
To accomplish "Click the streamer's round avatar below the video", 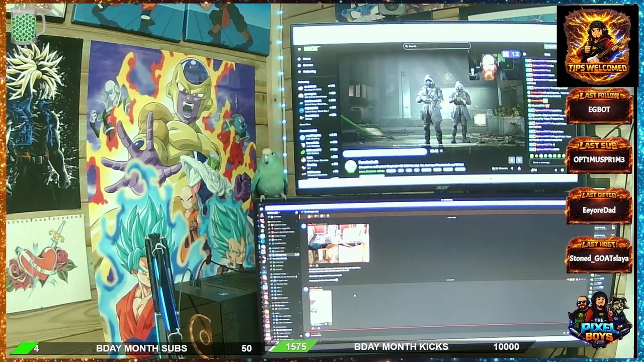I will 350,166.
